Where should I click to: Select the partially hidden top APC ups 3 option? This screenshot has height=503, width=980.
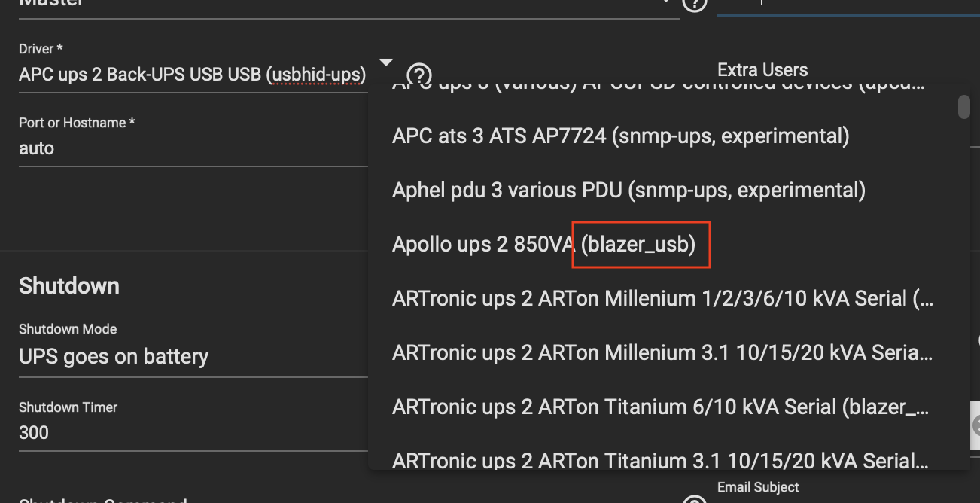659,87
